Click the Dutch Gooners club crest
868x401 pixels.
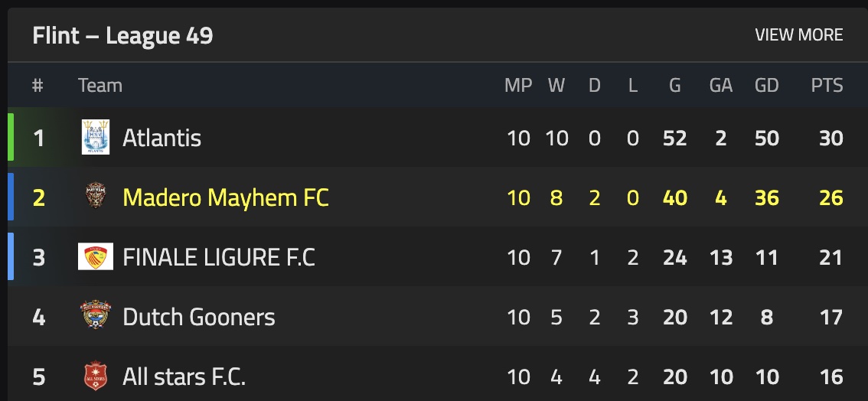96,316
